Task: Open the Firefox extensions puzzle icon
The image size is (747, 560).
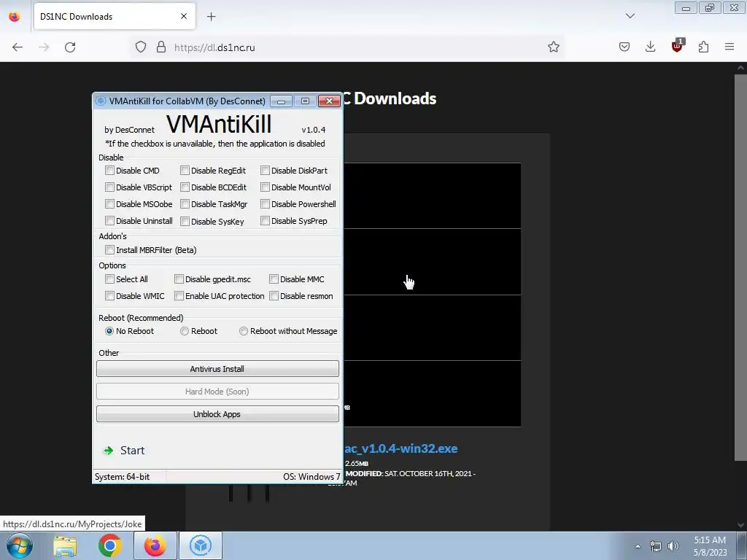Action: click(703, 47)
